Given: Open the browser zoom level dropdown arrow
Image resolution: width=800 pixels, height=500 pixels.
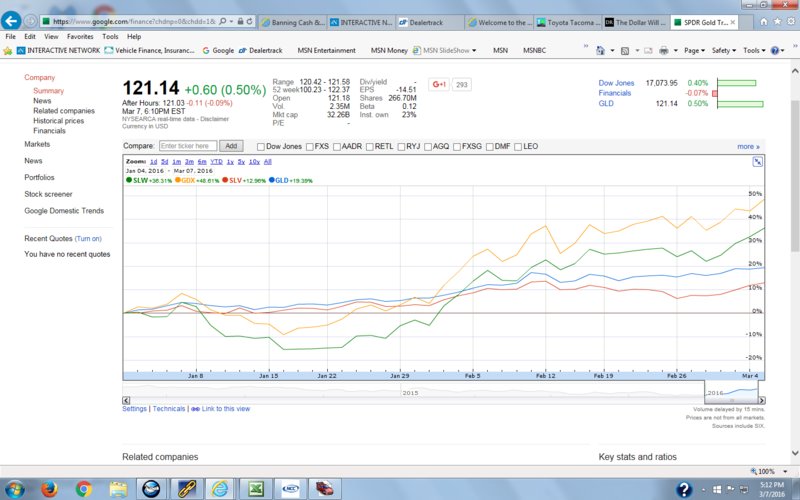Looking at the screenshot, I should [x=785, y=471].
